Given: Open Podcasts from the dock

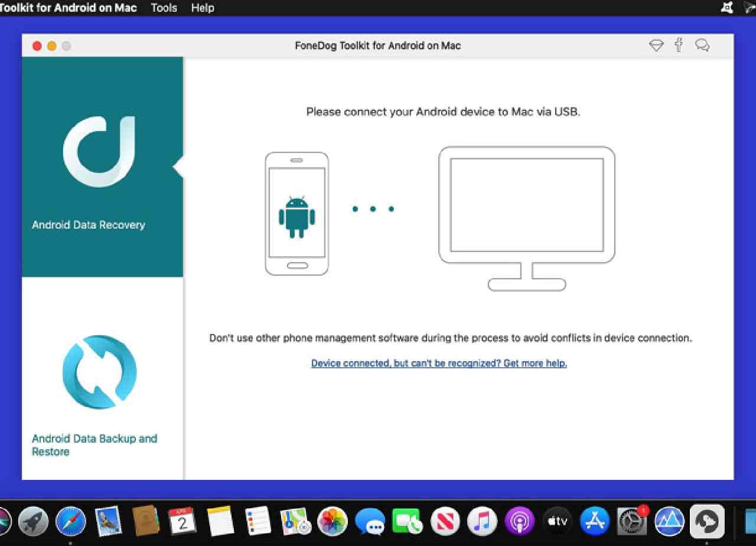Looking at the screenshot, I should tap(520, 522).
